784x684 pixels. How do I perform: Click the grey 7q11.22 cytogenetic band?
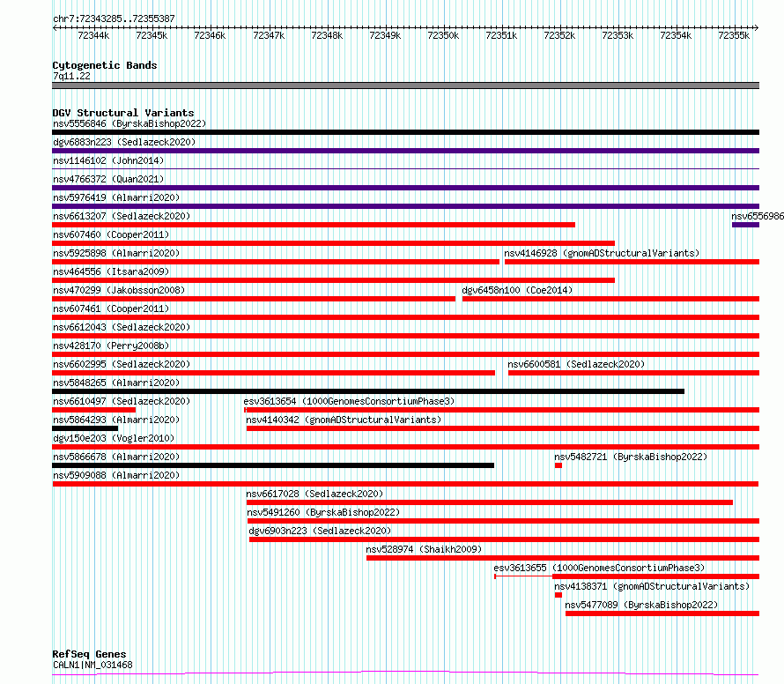click(405, 85)
